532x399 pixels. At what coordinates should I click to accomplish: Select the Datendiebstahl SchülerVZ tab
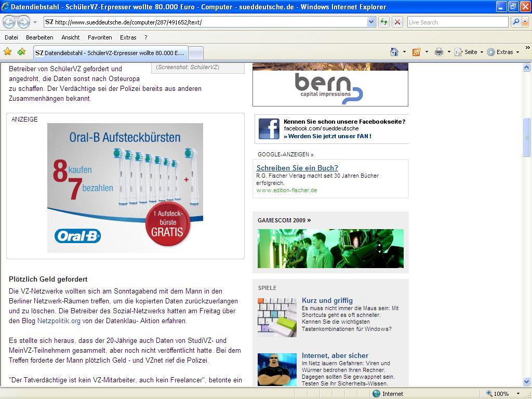tap(111, 52)
